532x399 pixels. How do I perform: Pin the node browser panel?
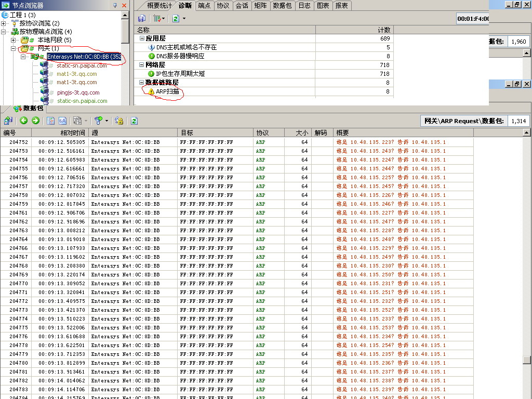point(115,5)
